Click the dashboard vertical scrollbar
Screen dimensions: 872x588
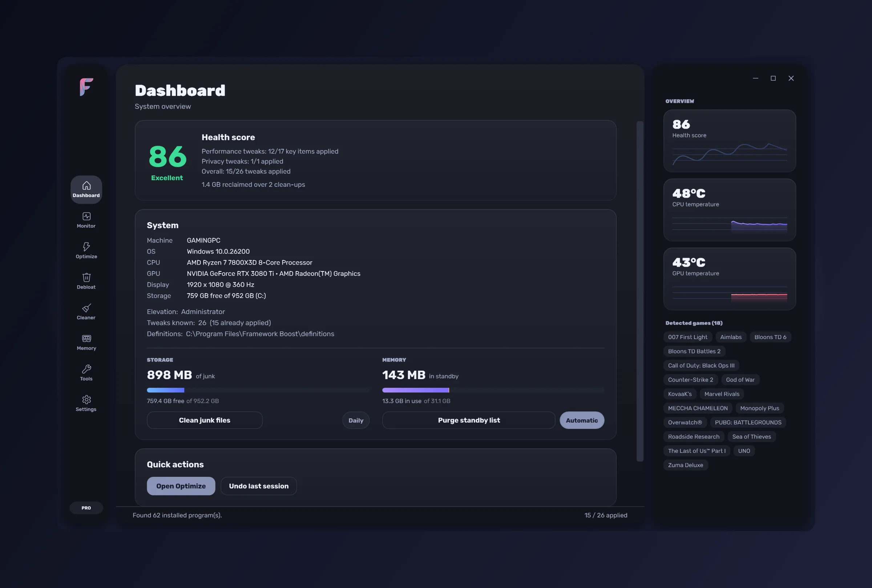640,291
